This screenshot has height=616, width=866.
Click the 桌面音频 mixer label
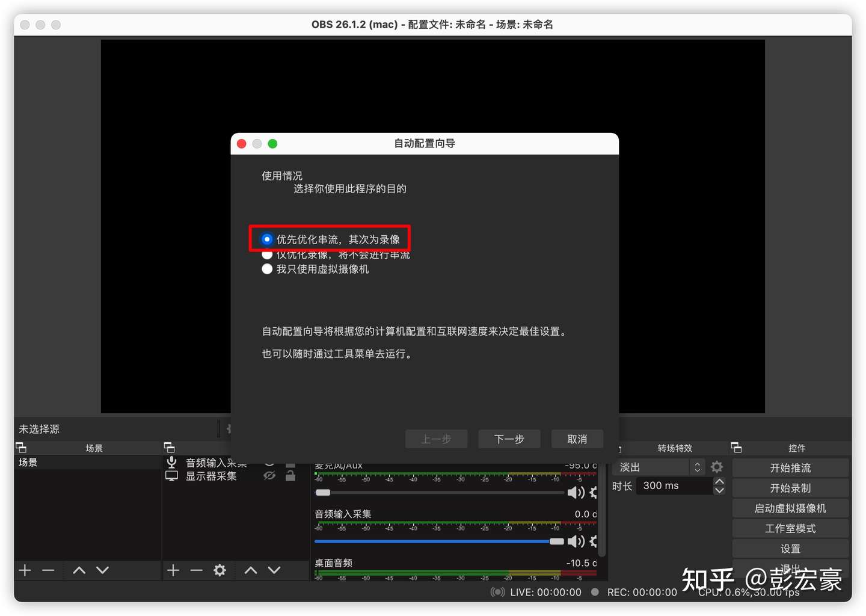pos(334,563)
